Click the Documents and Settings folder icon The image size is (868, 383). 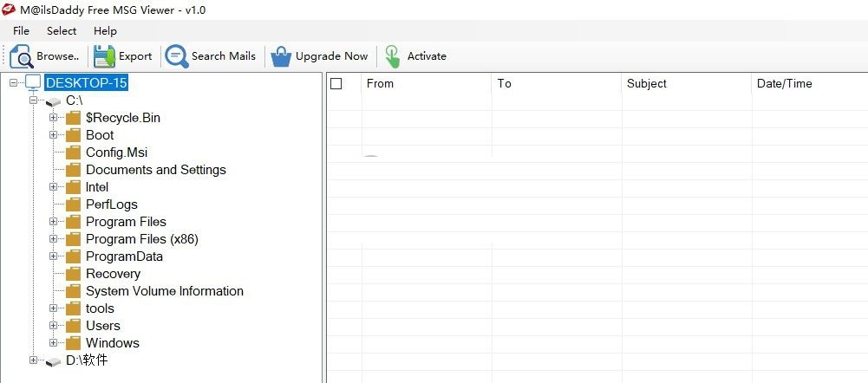73,170
